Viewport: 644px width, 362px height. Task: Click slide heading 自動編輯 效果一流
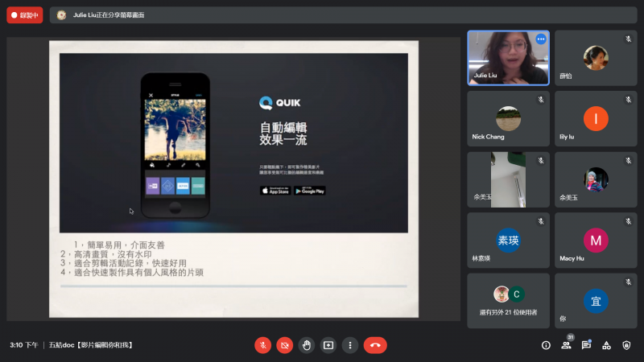[x=283, y=134]
